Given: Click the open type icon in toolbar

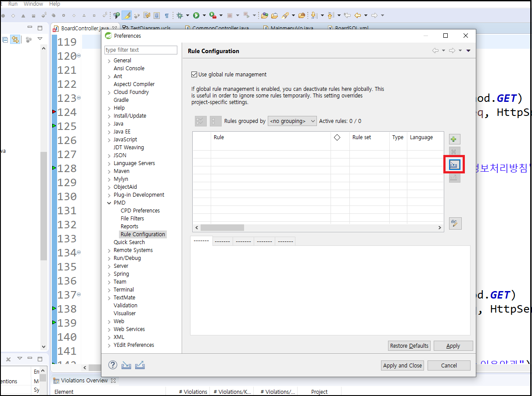Looking at the screenshot, I should click(x=264, y=15).
